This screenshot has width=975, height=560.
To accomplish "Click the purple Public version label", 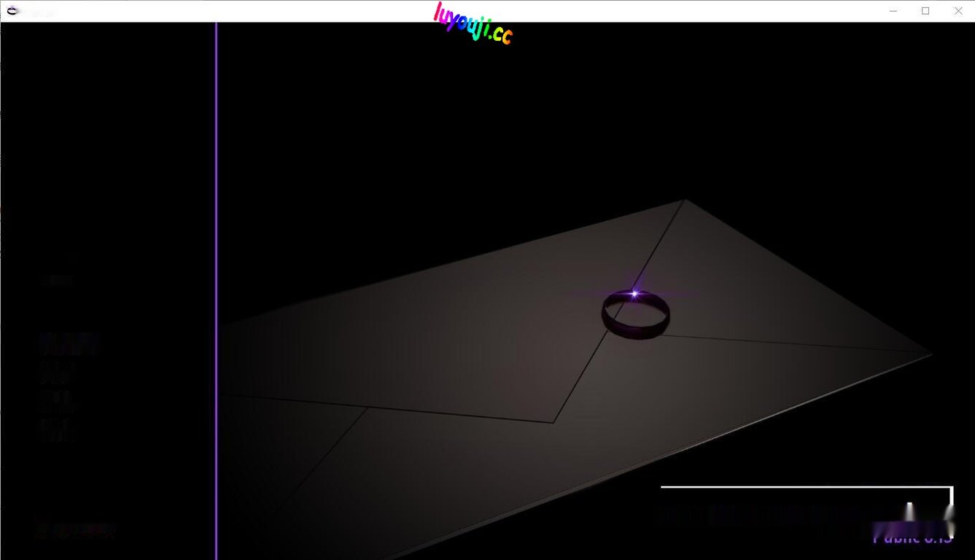I will 912,538.
